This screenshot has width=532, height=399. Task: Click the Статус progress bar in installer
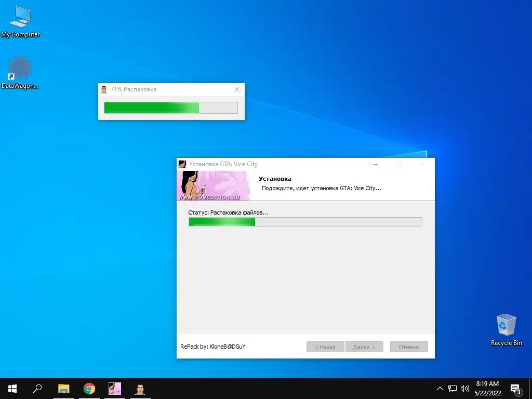coord(305,222)
